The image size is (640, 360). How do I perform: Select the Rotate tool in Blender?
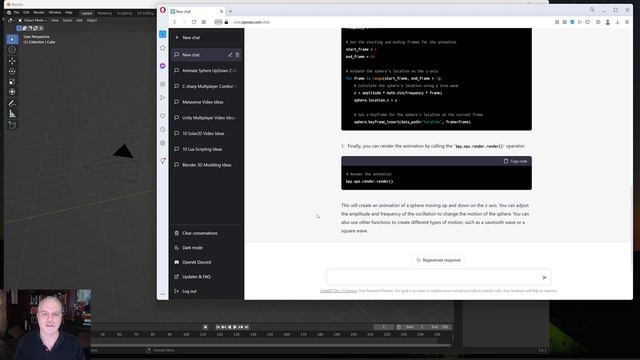coord(12,71)
